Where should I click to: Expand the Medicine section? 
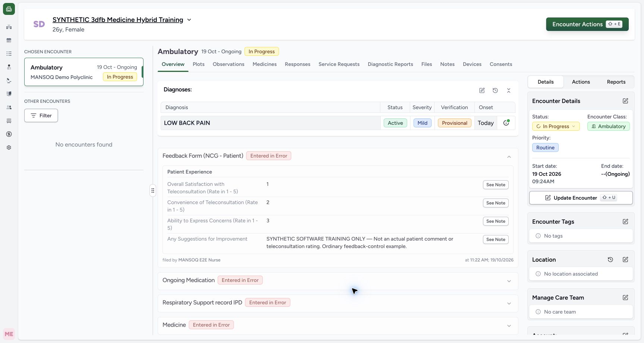point(509,326)
